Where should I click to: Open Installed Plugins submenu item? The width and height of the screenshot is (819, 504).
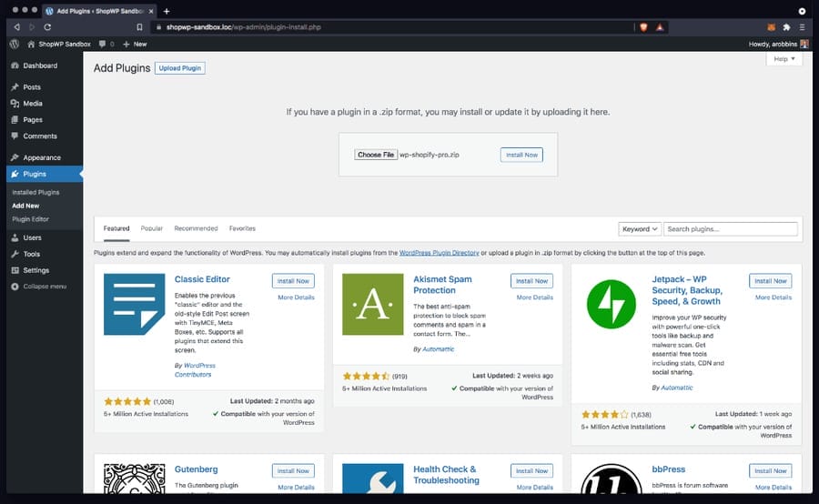point(35,192)
